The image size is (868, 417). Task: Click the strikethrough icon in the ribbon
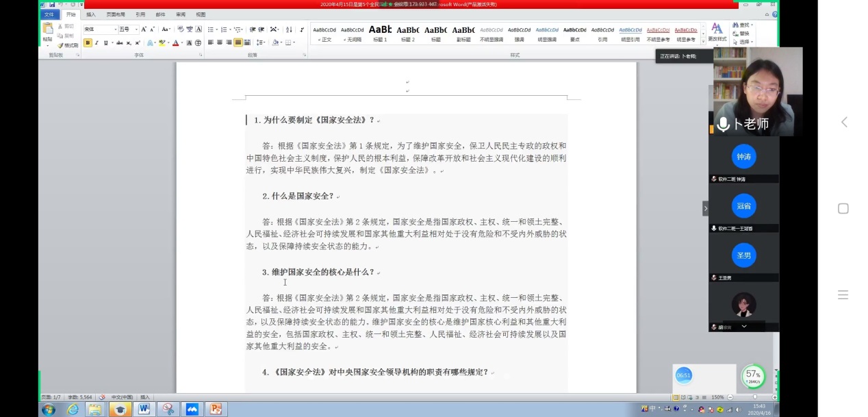coord(119,42)
